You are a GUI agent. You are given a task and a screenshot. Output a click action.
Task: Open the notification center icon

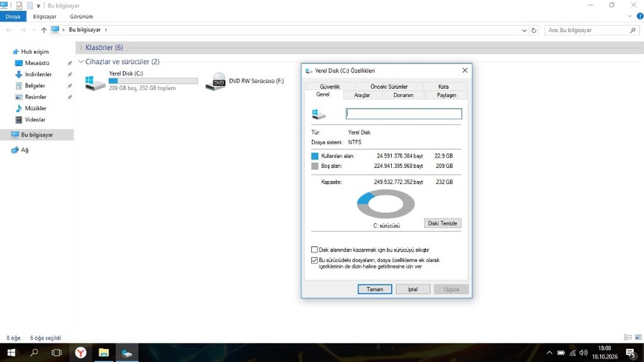click(x=631, y=353)
